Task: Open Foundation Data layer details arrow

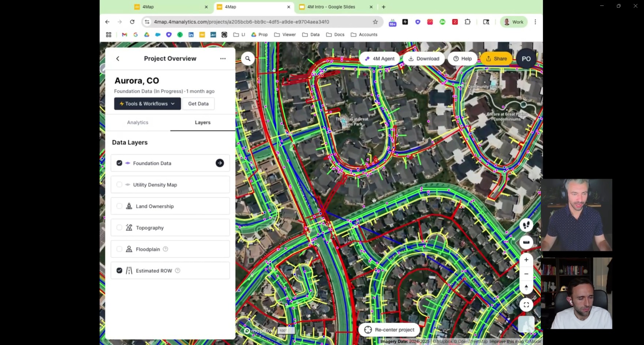Action: pyautogui.click(x=220, y=163)
